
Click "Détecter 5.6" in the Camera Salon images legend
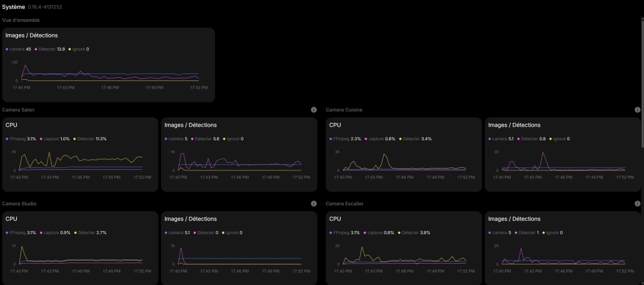click(x=206, y=139)
